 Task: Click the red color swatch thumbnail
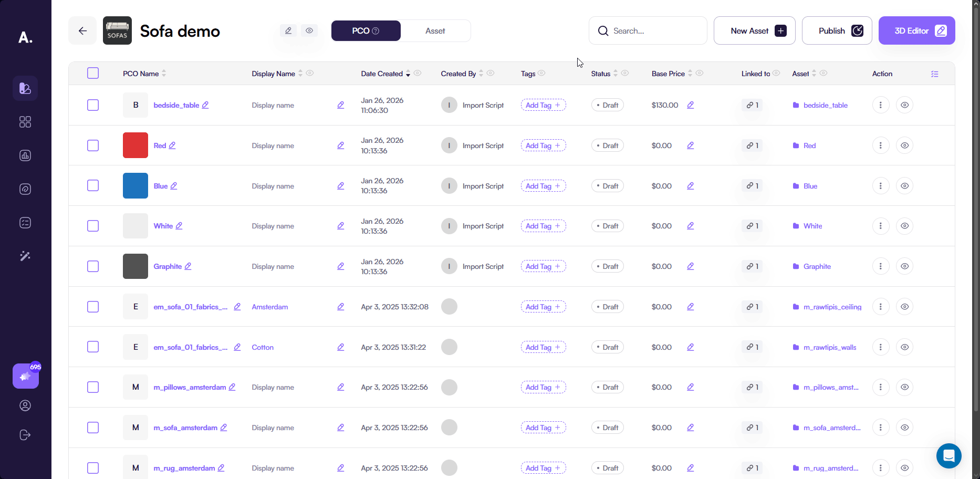point(135,145)
